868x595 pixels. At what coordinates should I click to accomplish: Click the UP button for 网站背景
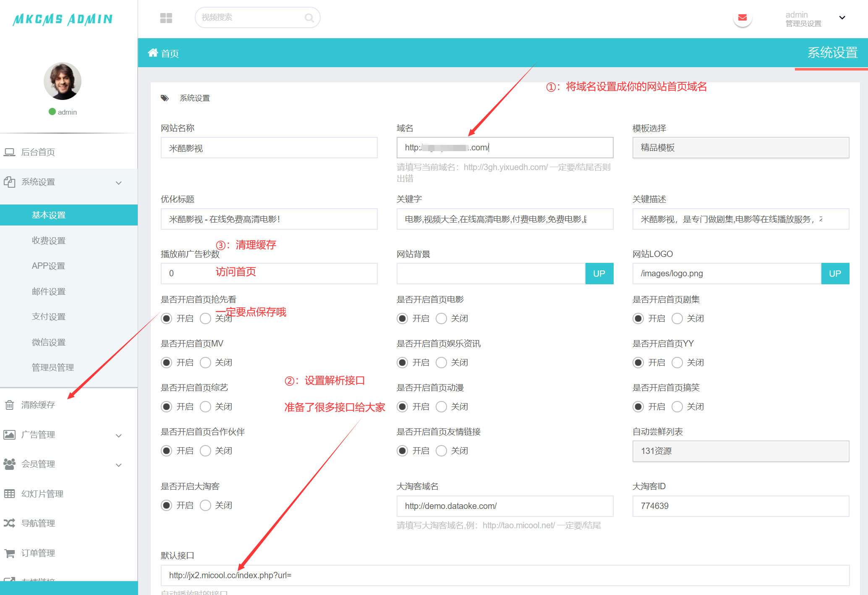pos(599,274)
